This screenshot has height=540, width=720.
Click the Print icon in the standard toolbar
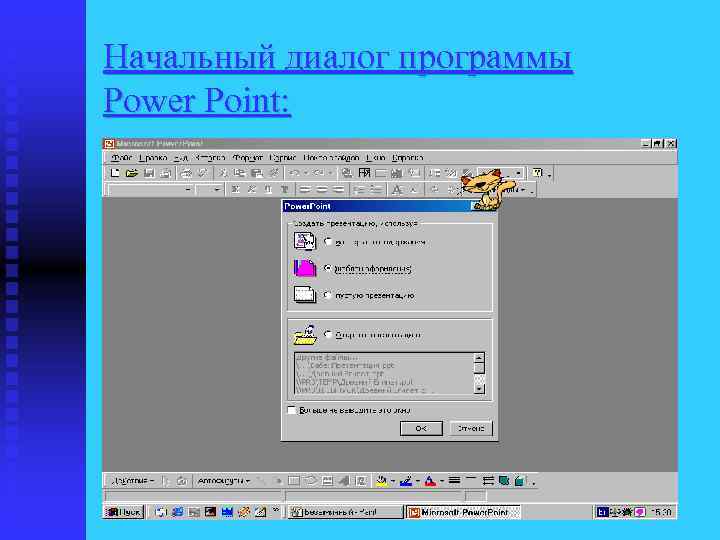click(x=186, y=173)
